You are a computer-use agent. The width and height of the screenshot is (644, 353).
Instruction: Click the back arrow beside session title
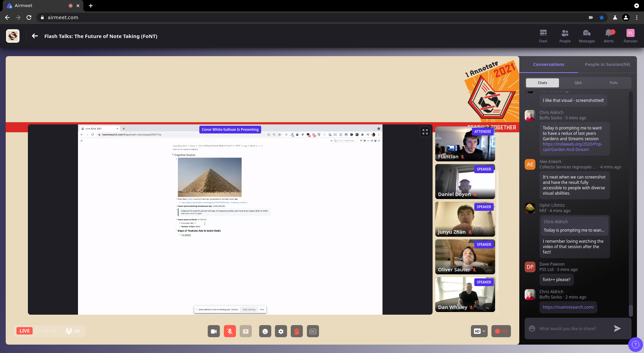coord(35,36)
